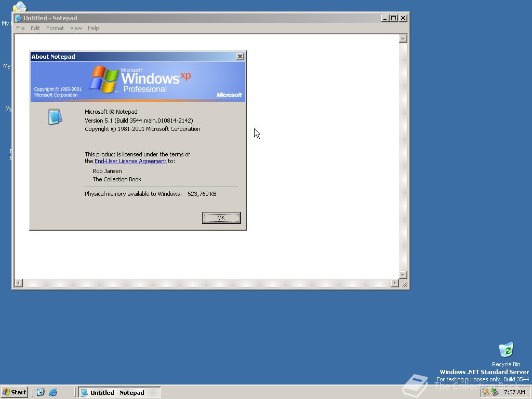Click the keys tray icon
The height and width of the screenshot is (399, 532).
[x=486, y=392]
